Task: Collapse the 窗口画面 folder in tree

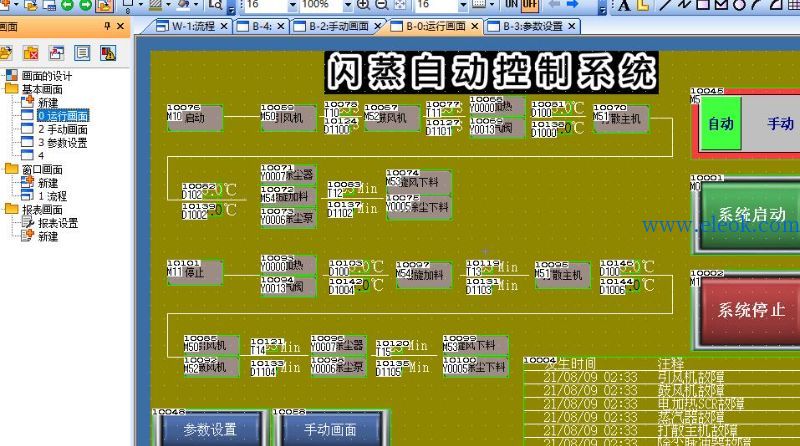Action: pyautogui.click(x=11, y=169)
